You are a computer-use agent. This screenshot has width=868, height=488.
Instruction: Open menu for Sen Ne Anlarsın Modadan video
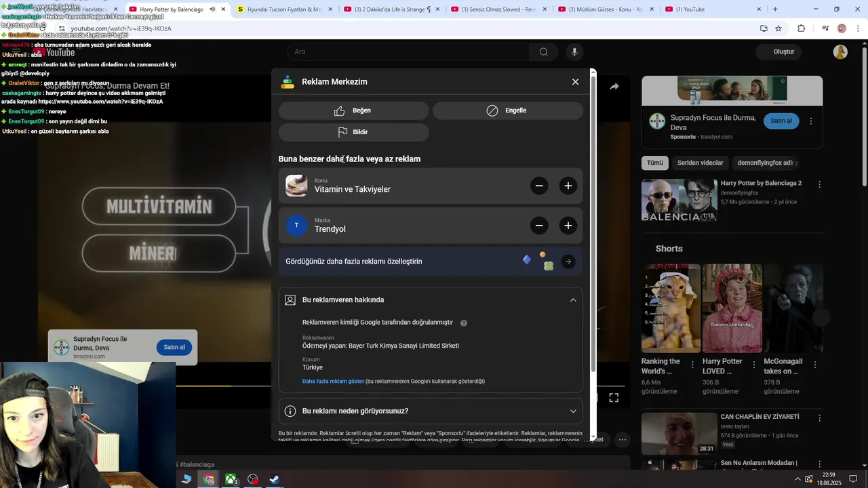click(819, 464)
